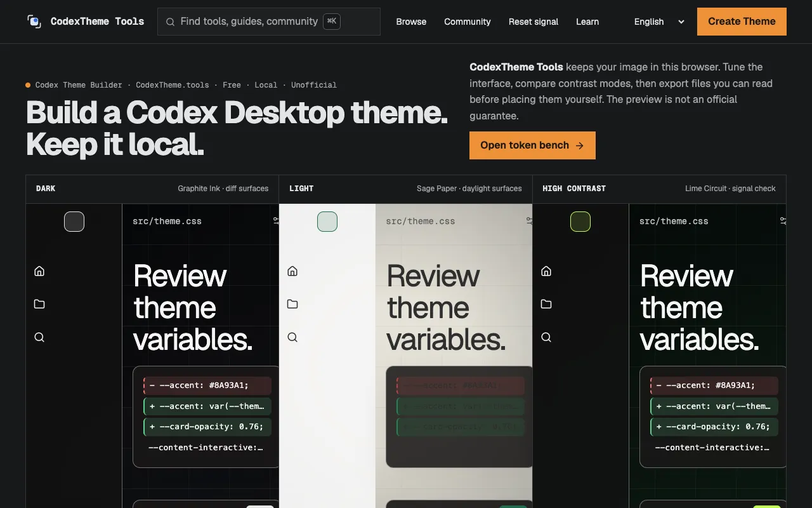
Task: Open the Learn menu item
Action: click(587, 22)
